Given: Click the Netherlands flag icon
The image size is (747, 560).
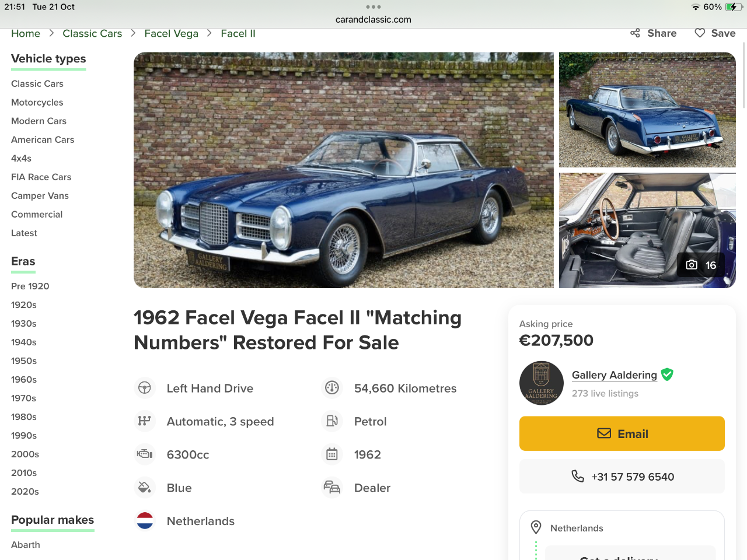Looking at the screenshot, I should click(x=145, y=521).
